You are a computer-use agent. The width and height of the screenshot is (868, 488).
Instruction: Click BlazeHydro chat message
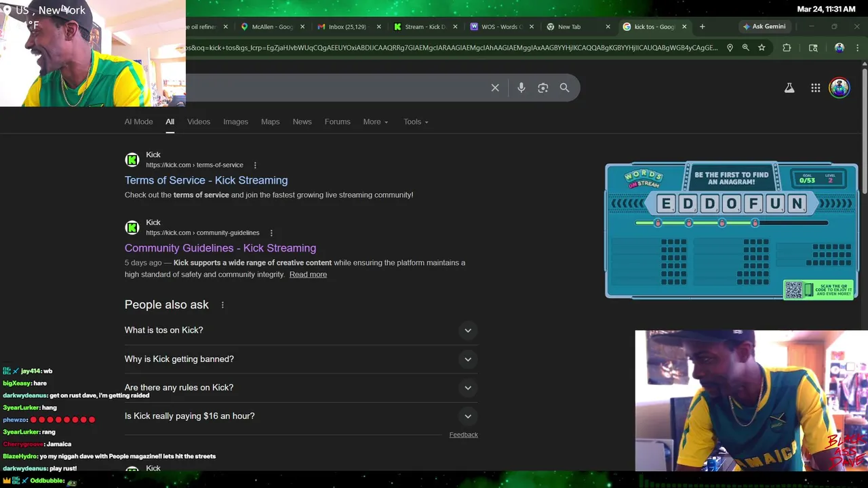click(109, 456)
